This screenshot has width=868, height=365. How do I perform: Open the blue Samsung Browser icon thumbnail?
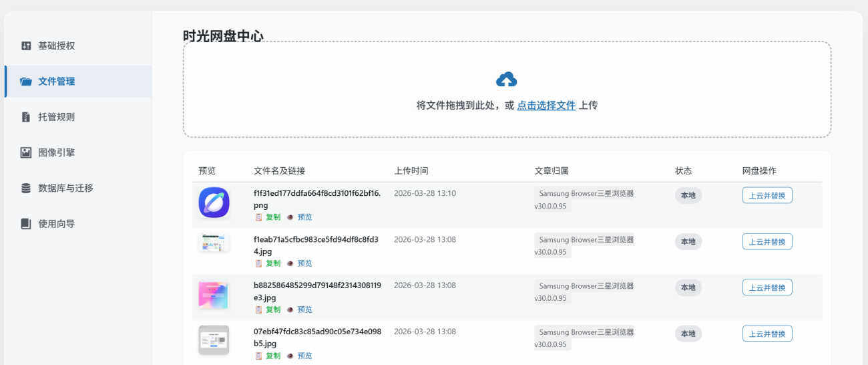click(x=214, y=202)
